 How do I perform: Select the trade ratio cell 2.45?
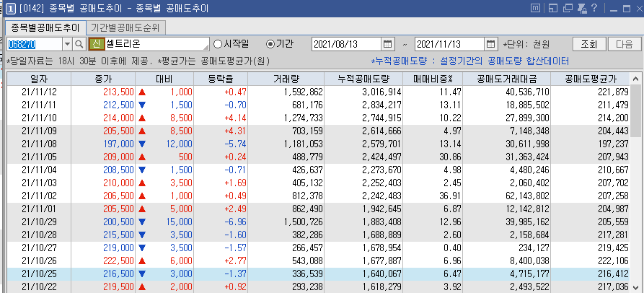pos(433,183)
